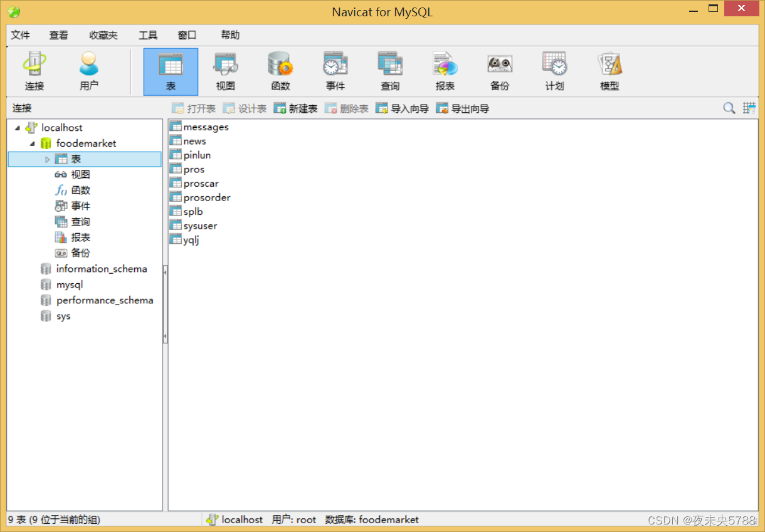
Task: Select 函数 under foodemarket in tree
Action: 80,190
